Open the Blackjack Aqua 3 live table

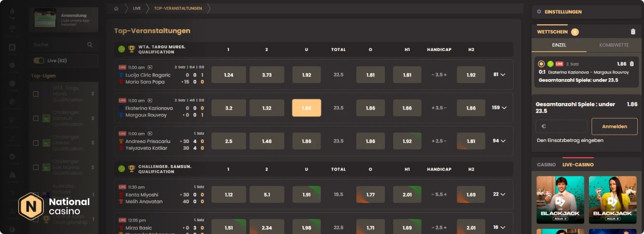(560, 200)
